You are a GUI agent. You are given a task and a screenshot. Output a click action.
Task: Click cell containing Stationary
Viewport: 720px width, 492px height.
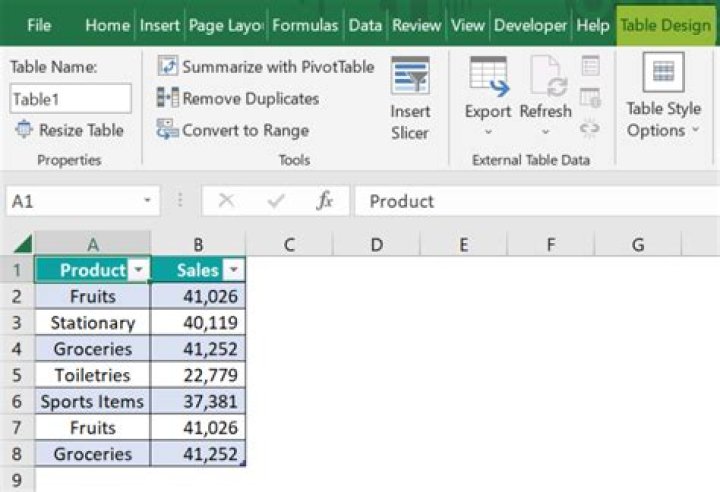click(93, 322)
